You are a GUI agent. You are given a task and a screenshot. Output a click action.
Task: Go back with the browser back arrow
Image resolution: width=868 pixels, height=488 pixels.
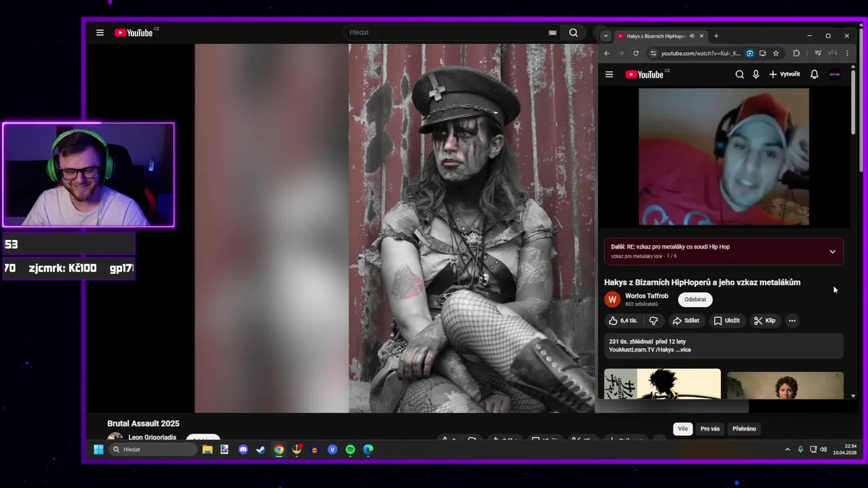point(607,54)
